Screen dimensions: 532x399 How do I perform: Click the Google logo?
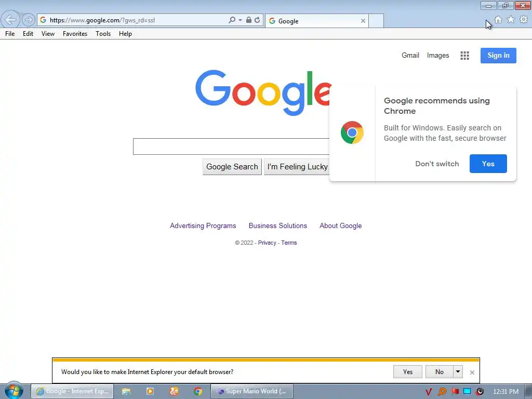[x=263, y=92]
